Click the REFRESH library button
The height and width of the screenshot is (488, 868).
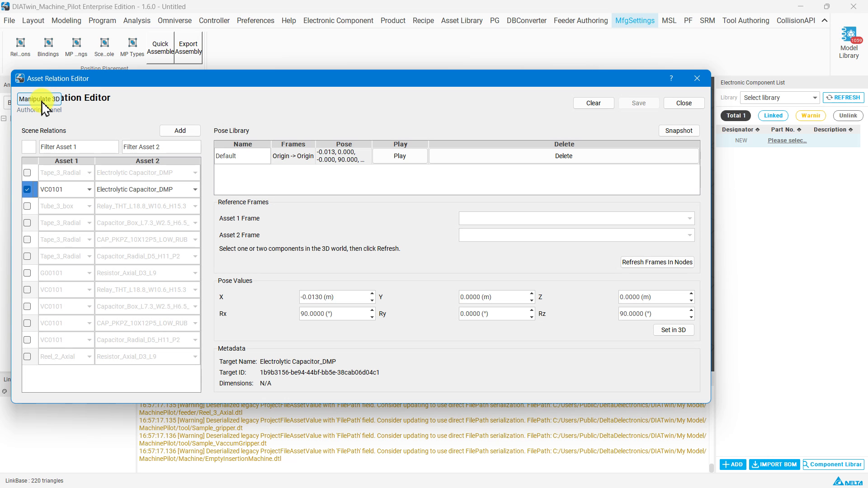(x=843, y=98)
